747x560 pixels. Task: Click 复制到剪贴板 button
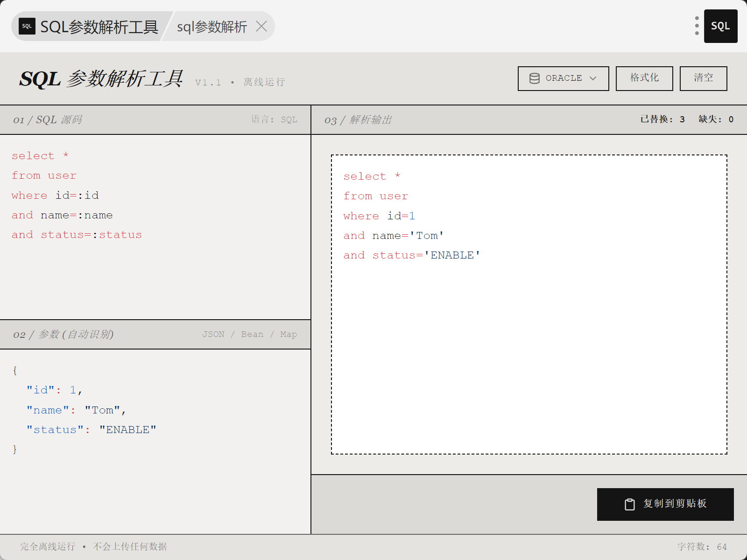pos(665,504)
